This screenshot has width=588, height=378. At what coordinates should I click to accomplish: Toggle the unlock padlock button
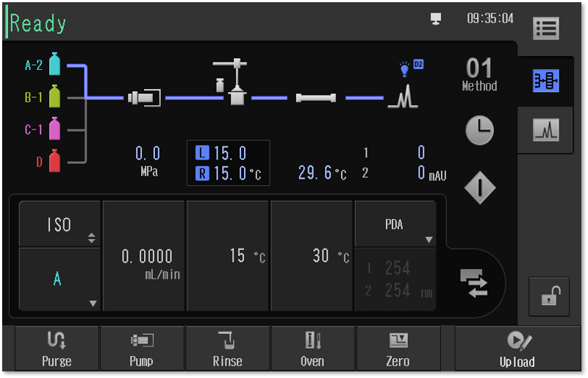pyautogui.click(x=549, y=296)
